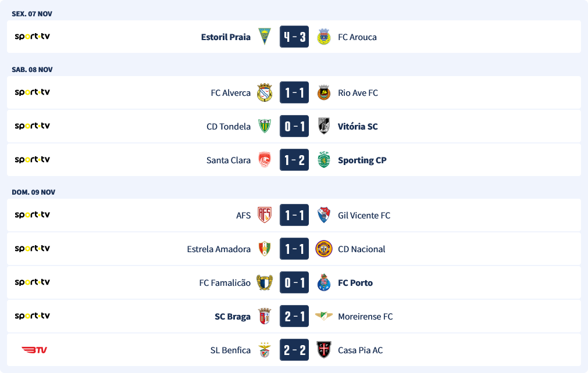The width and height of the screenshot is (588, 373).
Task: Select the Rio Ave FC team name
Action: pos(358,92)
